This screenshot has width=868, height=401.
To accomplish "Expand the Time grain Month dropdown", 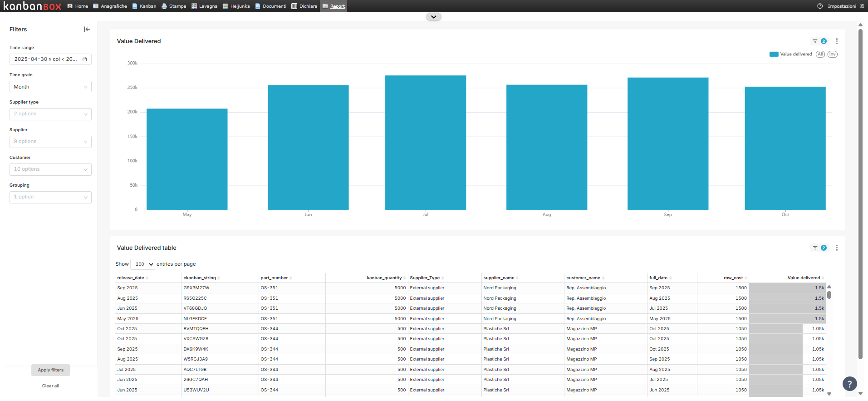I will [x=50, y=87].
